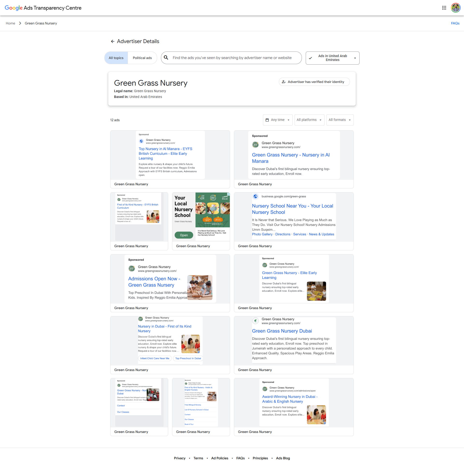Open the Any time date filter

[x=278, y=120]
